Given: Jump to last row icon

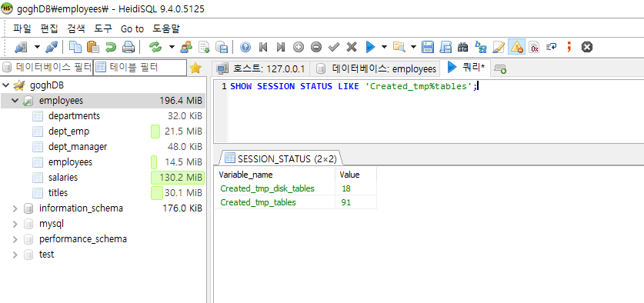Looking at the screenshot, I should click(x=281, y=47).
